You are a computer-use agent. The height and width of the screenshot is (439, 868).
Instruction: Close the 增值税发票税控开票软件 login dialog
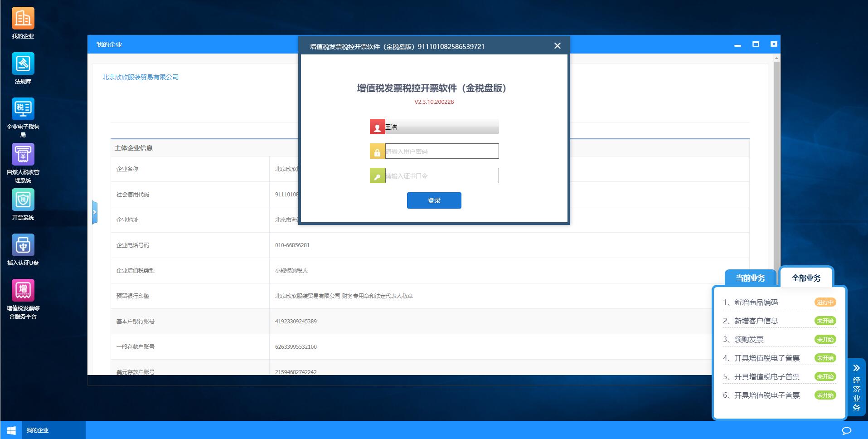pos(558,46)
